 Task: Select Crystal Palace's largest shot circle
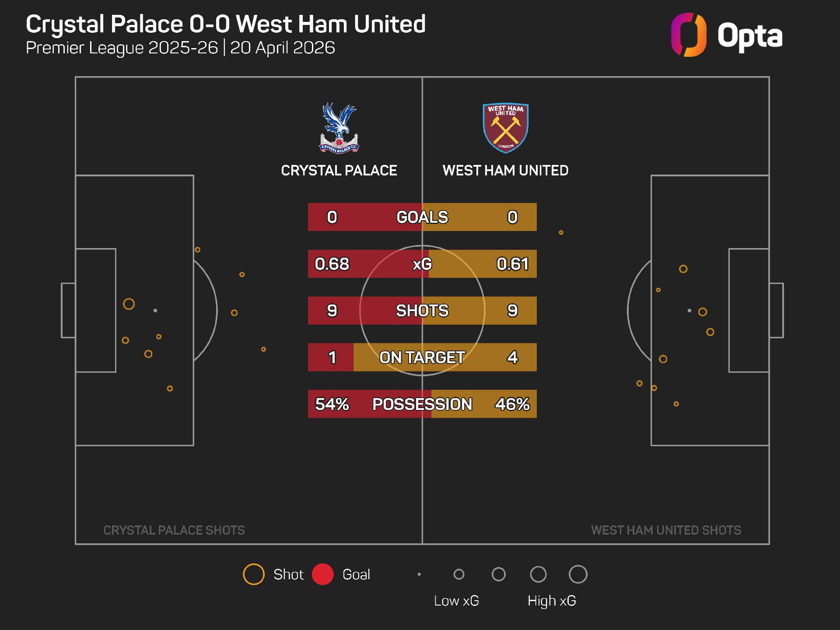[129, 304]
